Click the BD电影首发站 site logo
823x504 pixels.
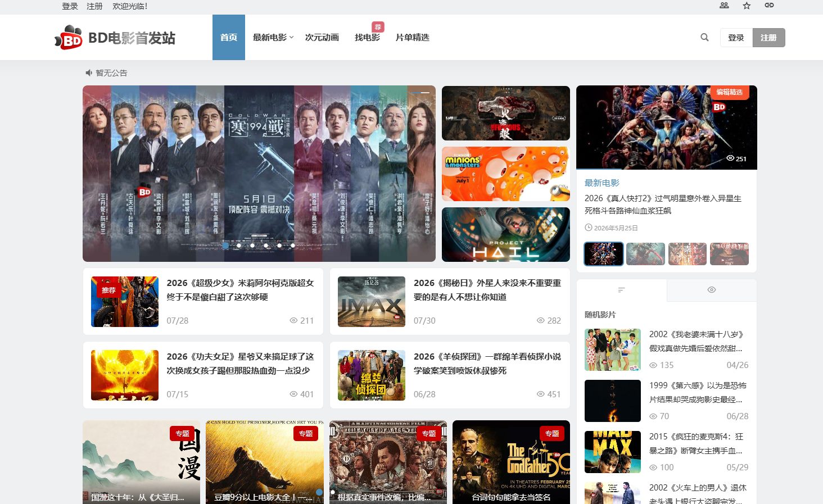pyautogui.click(x=115, y=38)
